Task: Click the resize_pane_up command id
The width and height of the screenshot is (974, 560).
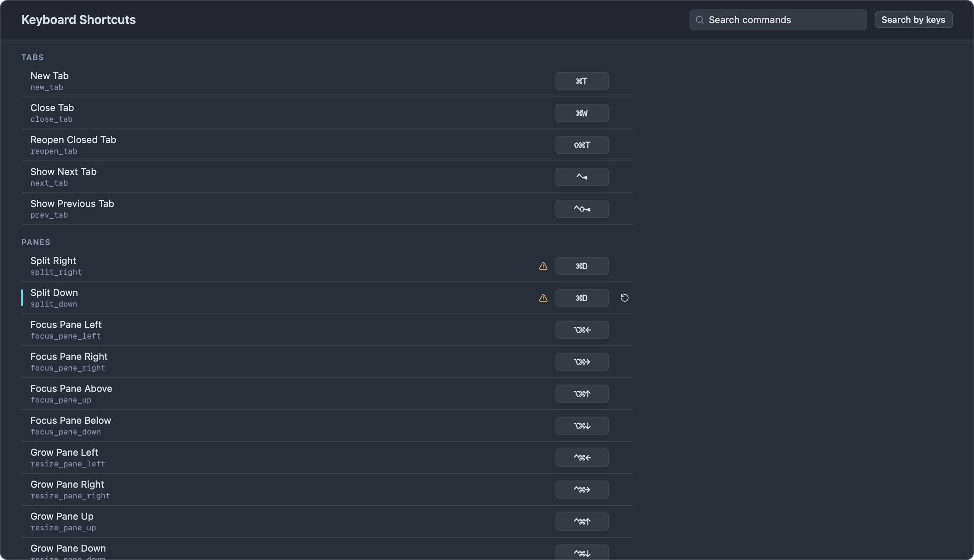Action: pyautogui.click(x=63, y=528)
